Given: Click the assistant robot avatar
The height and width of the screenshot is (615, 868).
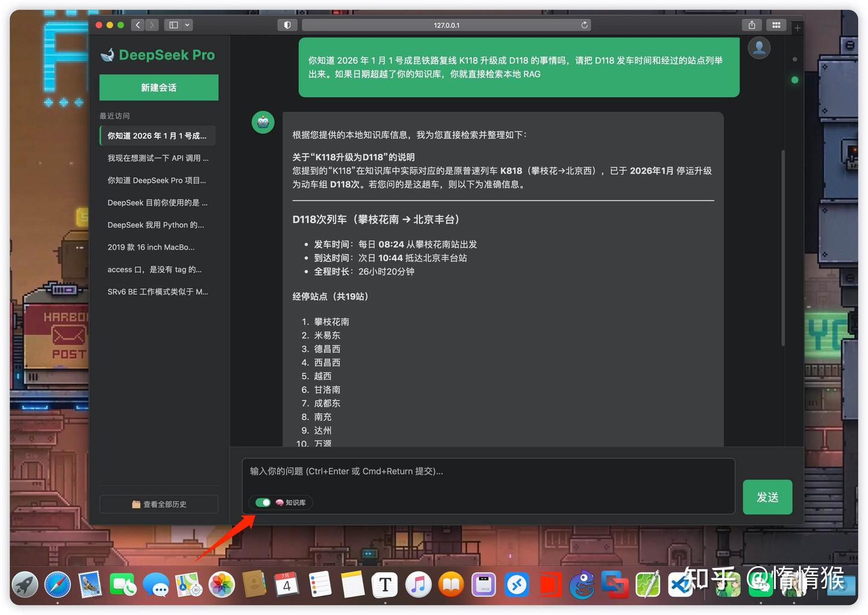Looking at the screenshot, I should tap(263, 122).
